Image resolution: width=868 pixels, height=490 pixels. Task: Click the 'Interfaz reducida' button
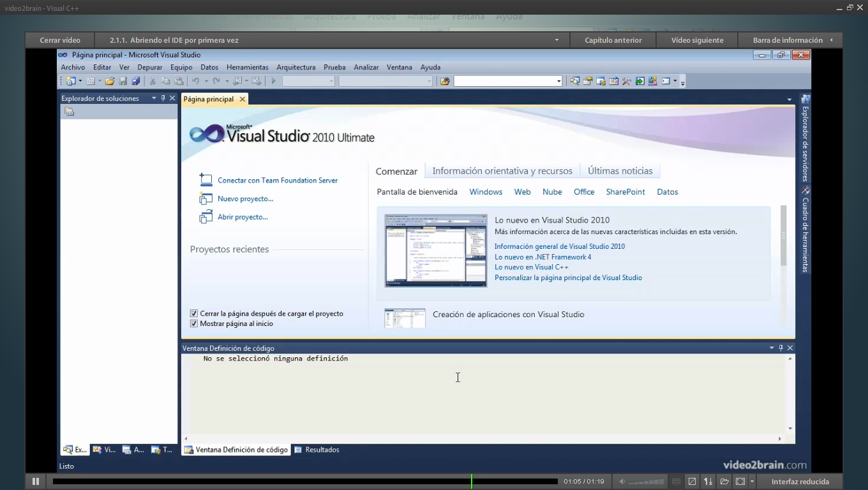(x=800, y=482)
